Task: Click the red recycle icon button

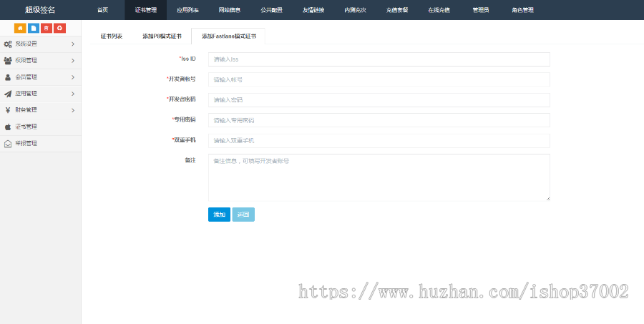Action: point(60,28)
